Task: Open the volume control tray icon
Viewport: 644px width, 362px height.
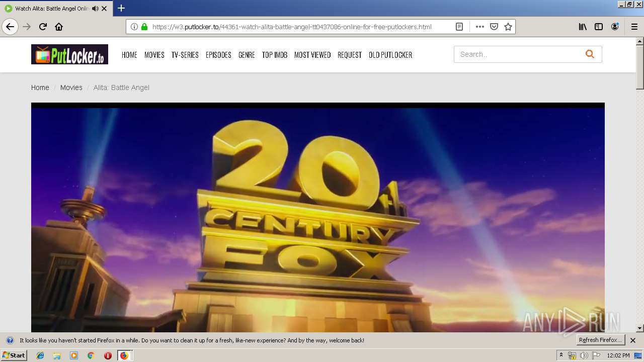Action: (x=584, y=355)
